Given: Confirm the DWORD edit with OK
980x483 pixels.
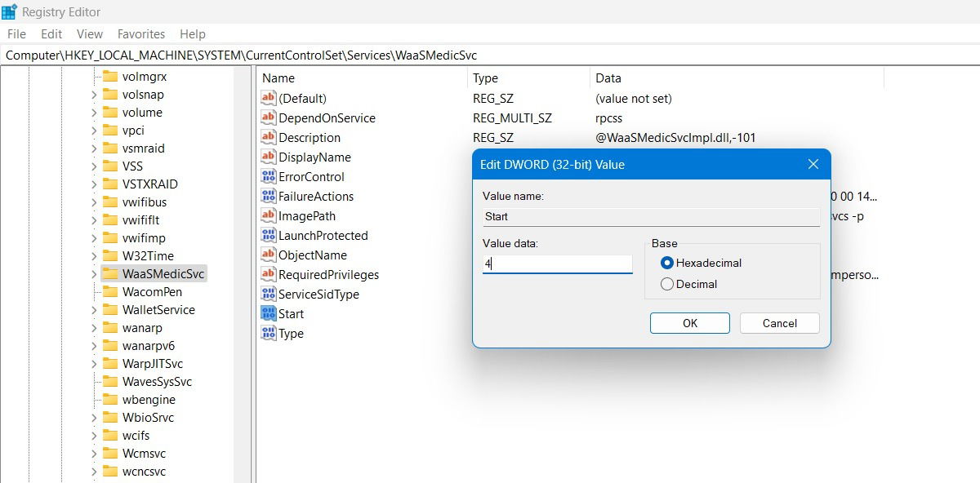Looking at the screenshot, I should coord(690,323).
